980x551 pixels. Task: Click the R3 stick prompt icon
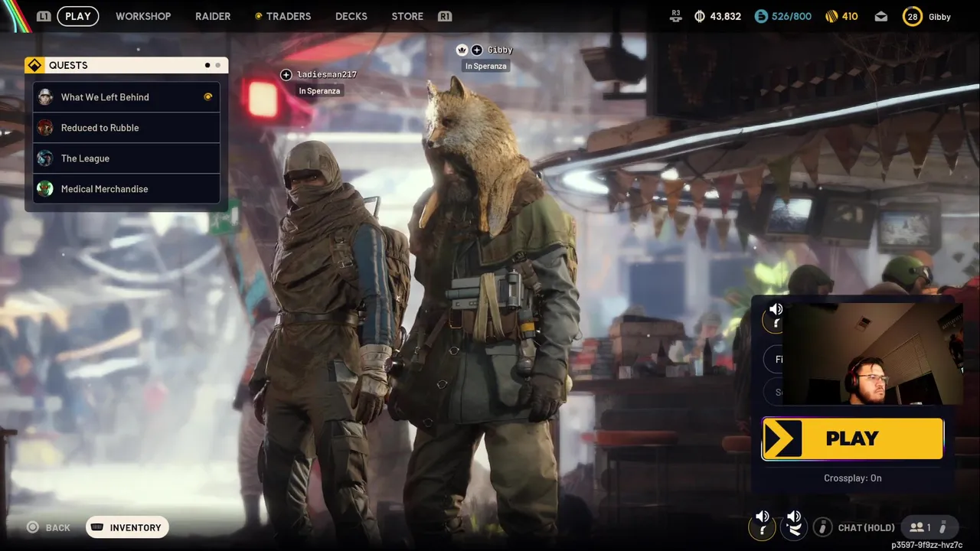click(x=675, y=15)
